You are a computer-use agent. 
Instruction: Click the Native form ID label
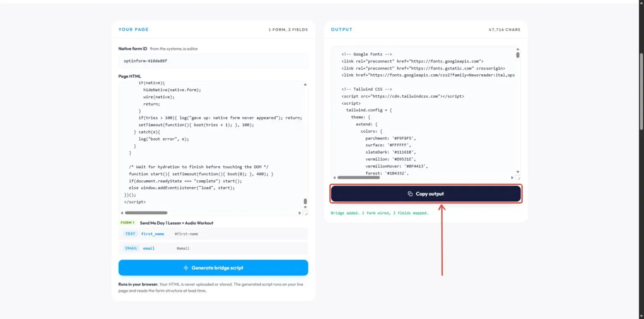tap(133, 49)
